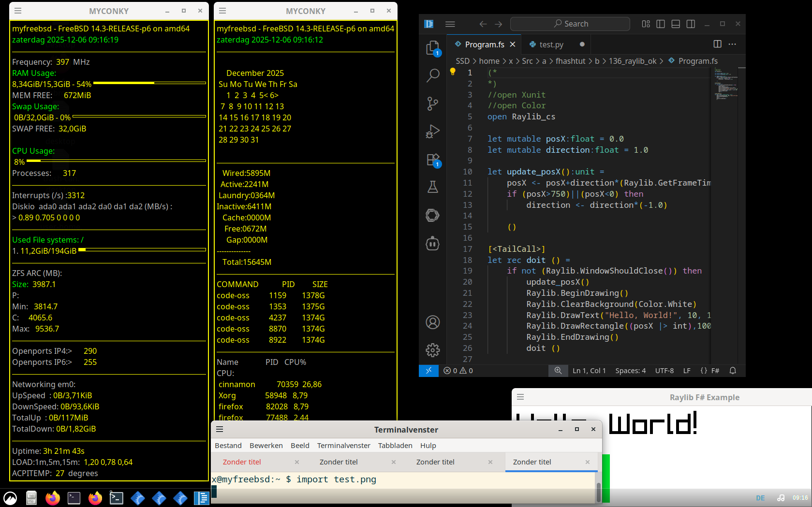This screenshot has width=812, height=507.
Task: Switch to the test.py editor tab
Action: pos(551,44)
